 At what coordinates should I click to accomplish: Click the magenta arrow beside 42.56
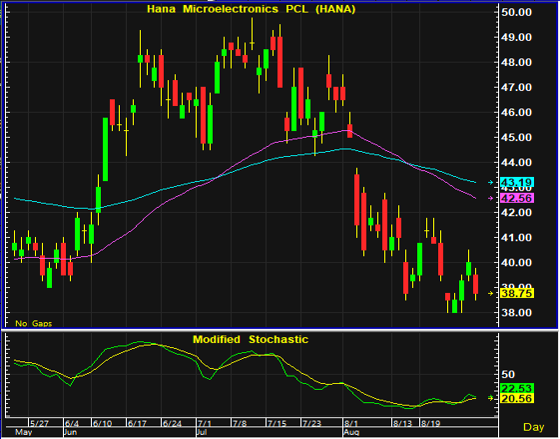(491, 198)
